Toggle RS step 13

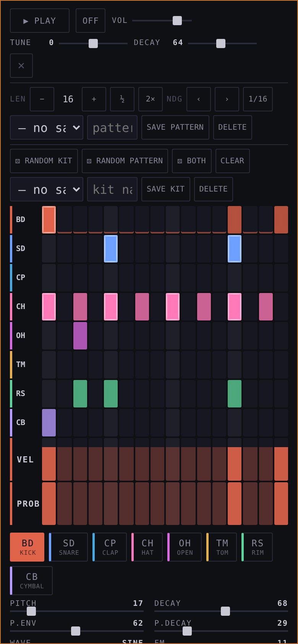[235, 394]
